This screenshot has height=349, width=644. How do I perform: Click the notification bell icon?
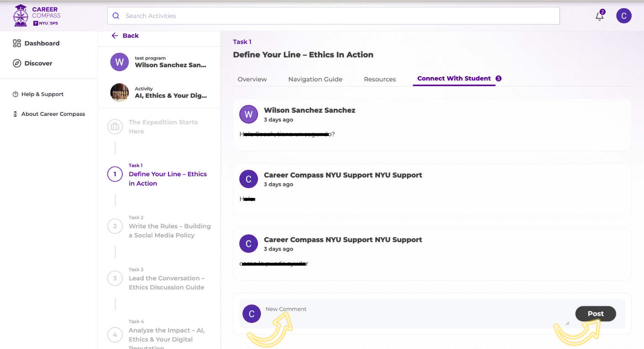click(599, 16)
